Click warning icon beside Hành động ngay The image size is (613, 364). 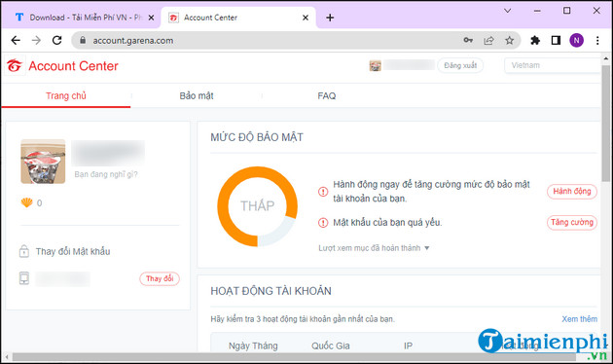[323, 192]
